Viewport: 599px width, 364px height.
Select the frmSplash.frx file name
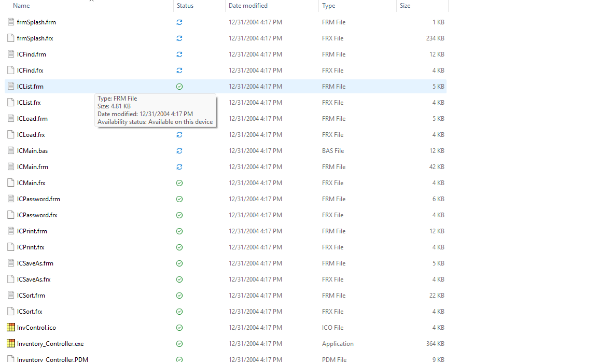35,38
